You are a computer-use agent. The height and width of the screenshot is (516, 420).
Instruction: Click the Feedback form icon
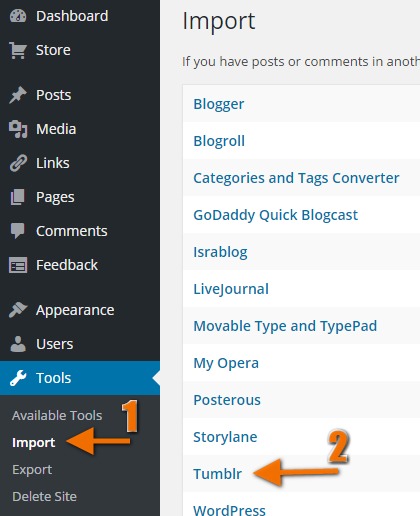pyautogui.click(x=18, y=265)
